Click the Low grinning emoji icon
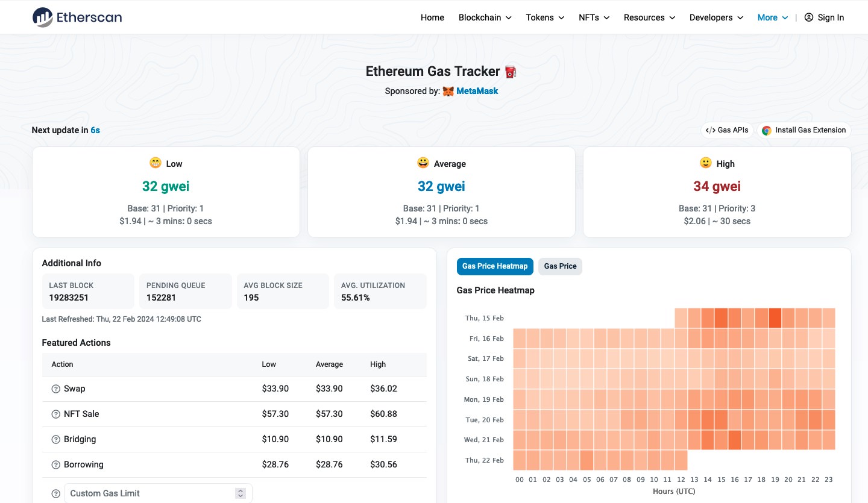The width and height of the screenshot is (868, 503). [x=156, y=163]
